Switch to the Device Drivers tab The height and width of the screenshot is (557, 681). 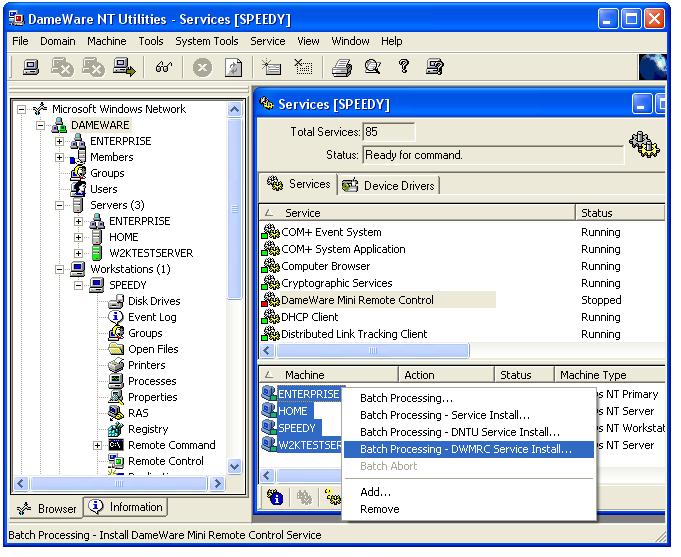[x=390, y=186]
